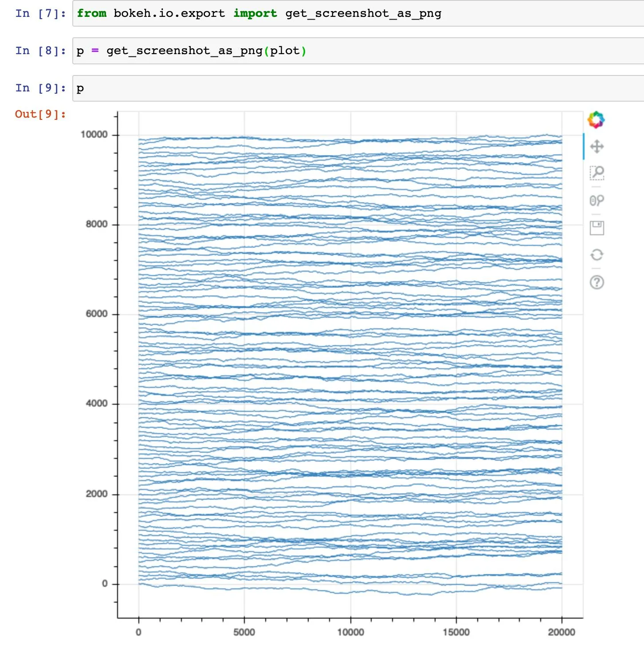Click 'bokeh.io.export' module name in cell 7
This screenshot has width=644, height=647.
tap(169, 13)
